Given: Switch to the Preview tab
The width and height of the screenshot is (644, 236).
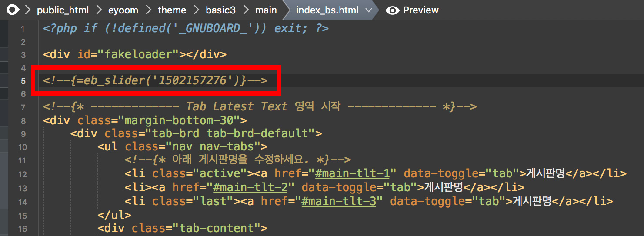Looking at the screenshot, I should (x=420, y=10).
